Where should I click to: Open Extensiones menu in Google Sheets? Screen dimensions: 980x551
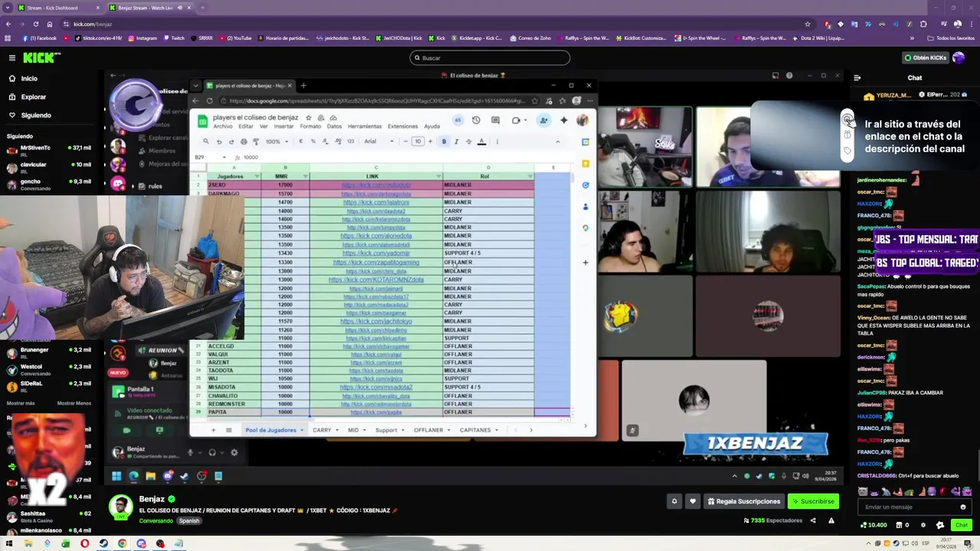pos(403,126)
